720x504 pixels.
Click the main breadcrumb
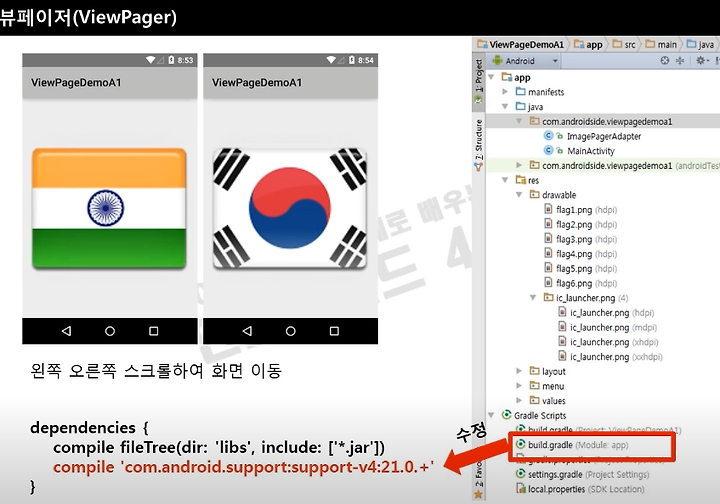[661, 45]
